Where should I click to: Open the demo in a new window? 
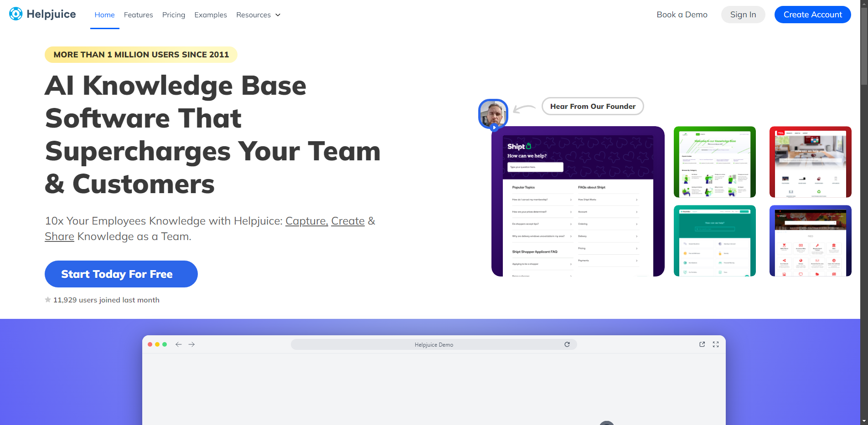pos(702,344)
